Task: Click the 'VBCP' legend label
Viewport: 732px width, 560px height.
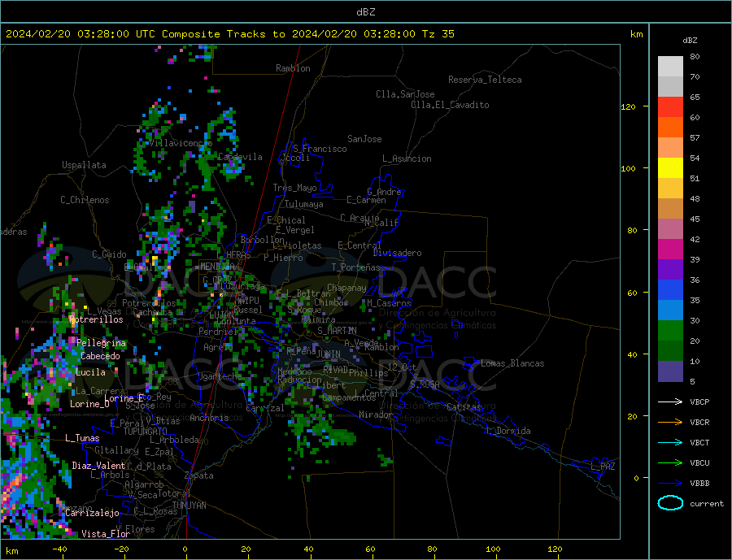Action: [699, 402]
